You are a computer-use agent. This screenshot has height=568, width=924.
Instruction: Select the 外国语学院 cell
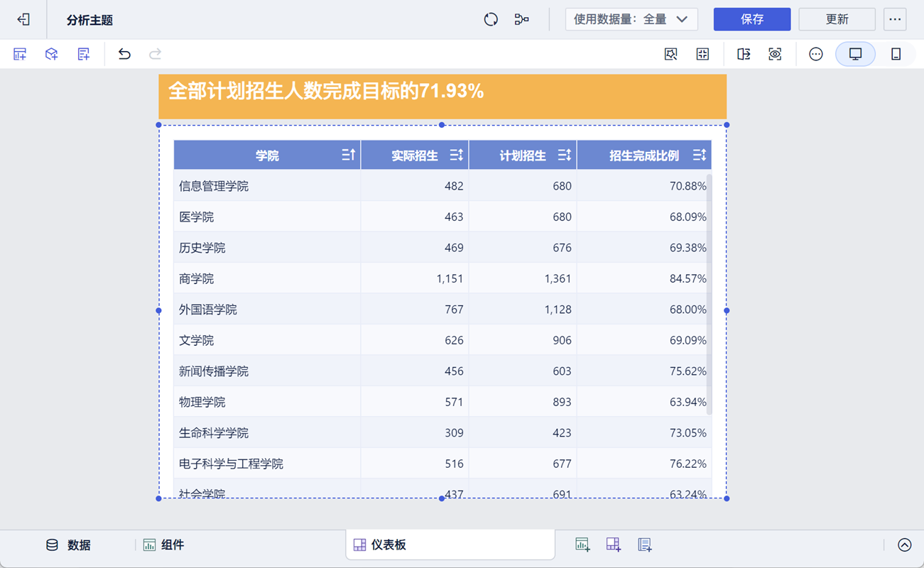(x=267, y=310)
